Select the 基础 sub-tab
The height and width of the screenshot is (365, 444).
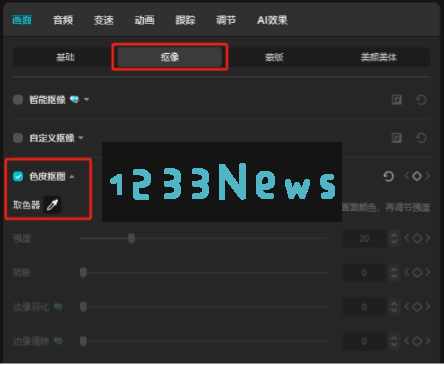point(65,57)
